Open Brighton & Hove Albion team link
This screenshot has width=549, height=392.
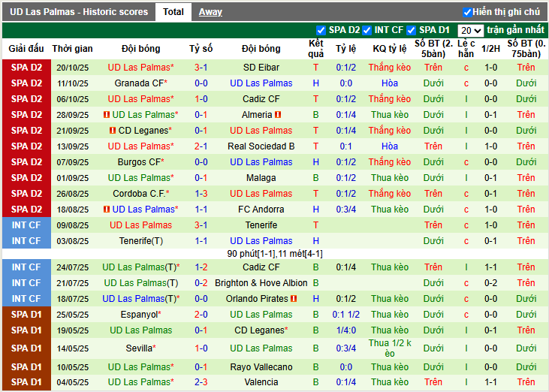(x=261, y=283)
